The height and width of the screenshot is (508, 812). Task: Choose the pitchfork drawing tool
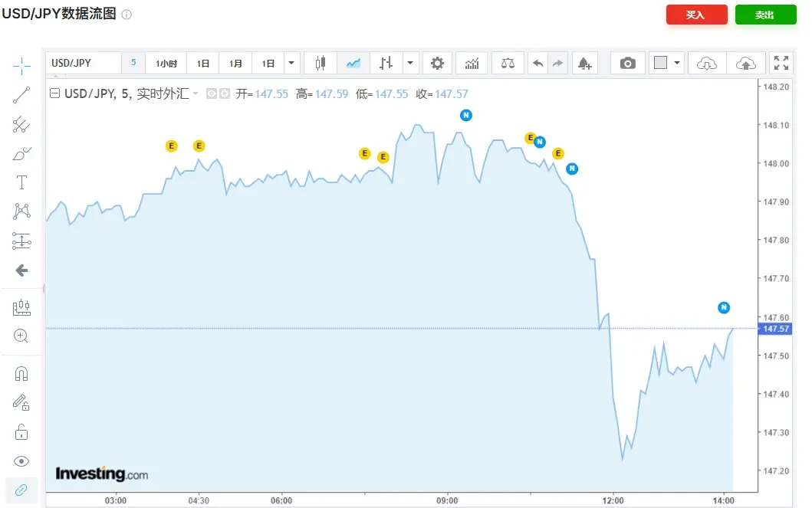(21, 124)
